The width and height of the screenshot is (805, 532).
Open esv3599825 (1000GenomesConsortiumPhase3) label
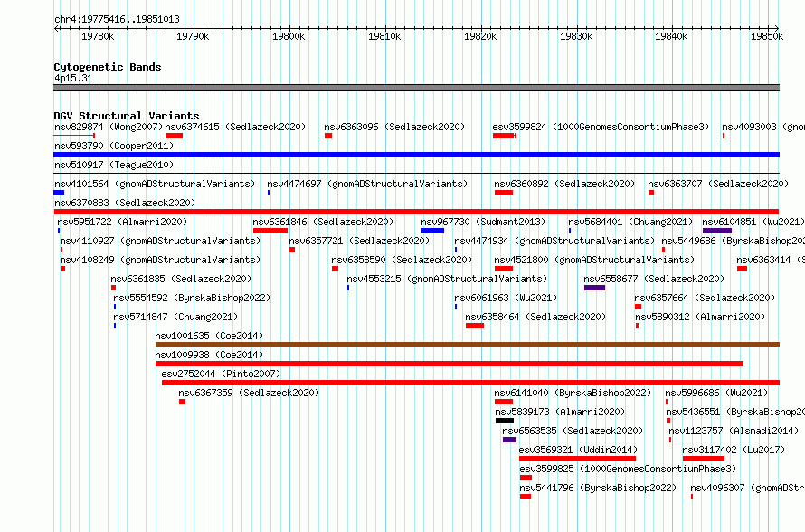(628, 469)
